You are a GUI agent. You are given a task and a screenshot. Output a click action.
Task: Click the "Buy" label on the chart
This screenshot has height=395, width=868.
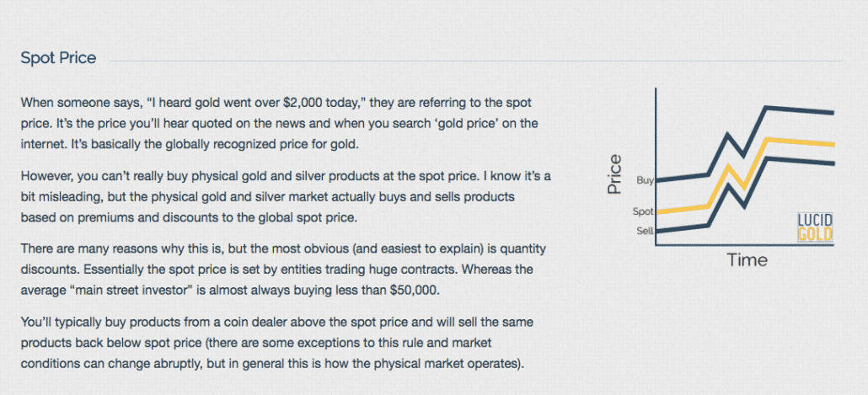click(x=645, y=180)
